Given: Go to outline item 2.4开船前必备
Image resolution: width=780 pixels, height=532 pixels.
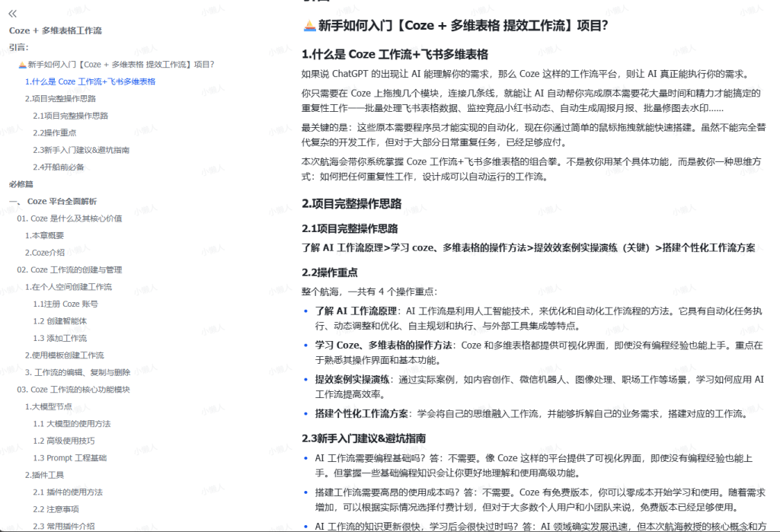Looking at the screenshot, I should [x=58, y=167].
